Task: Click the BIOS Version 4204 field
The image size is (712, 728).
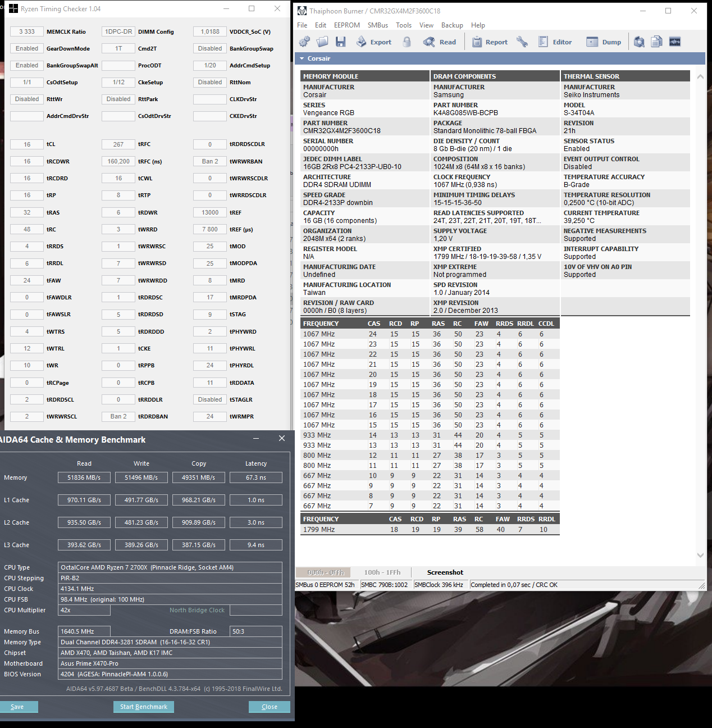Action: click(x=170, y=674)
